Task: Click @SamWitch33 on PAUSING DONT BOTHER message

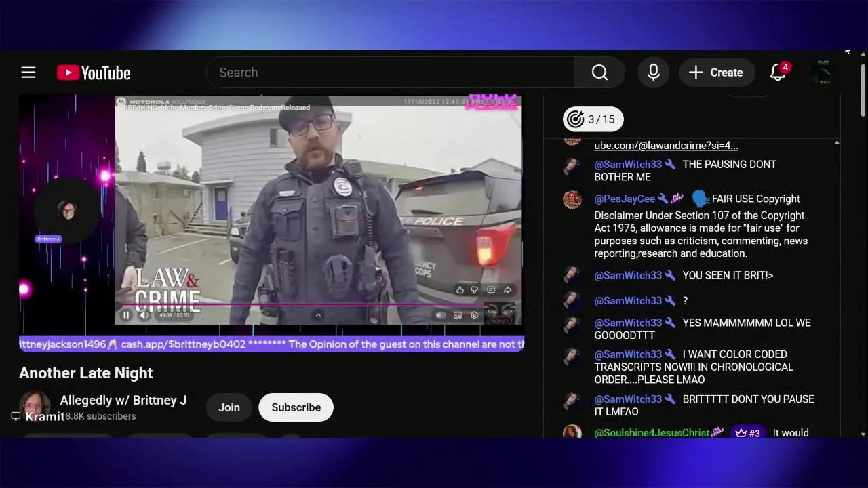Action: click(628, 164)
